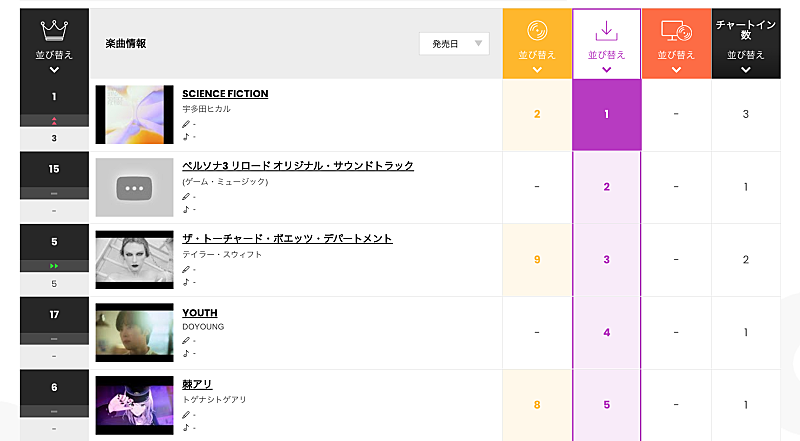Click the download chart icon

click(x=607, y=31)
